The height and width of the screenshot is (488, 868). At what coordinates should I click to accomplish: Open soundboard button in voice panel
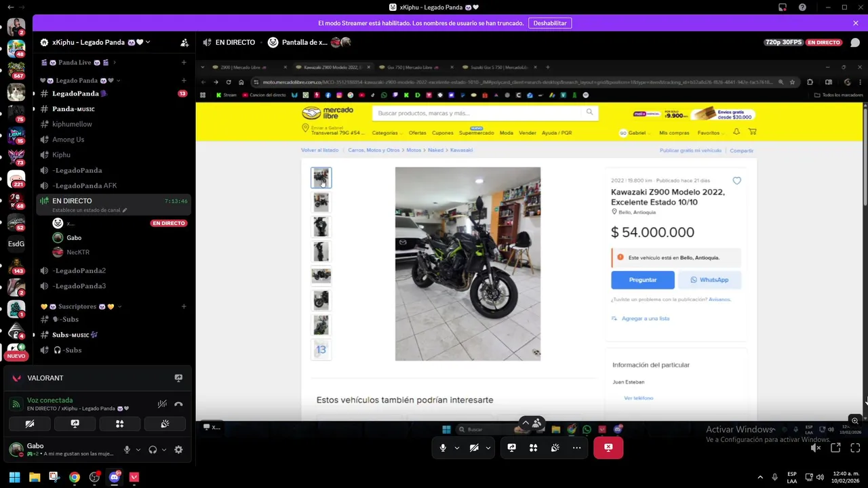165,424
